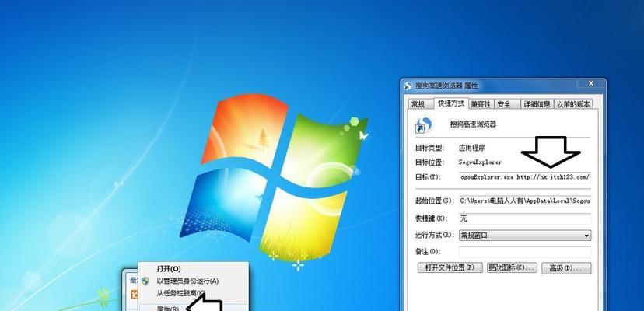Open the 兼容性 tab

481,104
